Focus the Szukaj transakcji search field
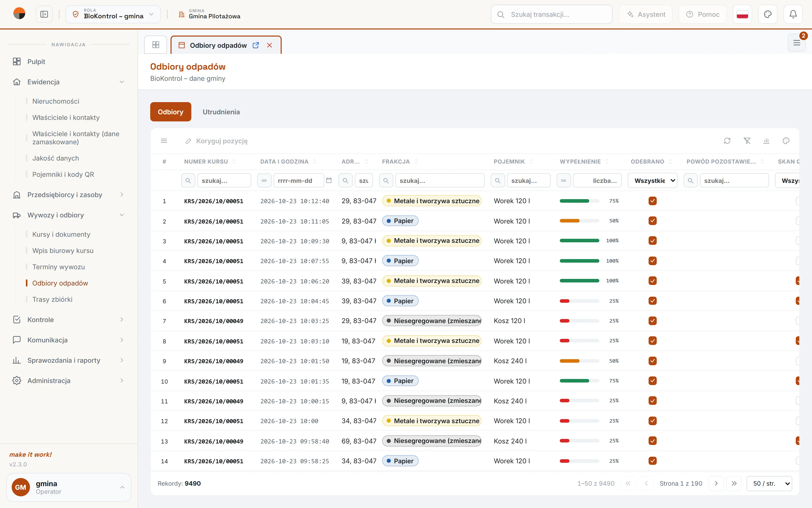 (551, 14)
